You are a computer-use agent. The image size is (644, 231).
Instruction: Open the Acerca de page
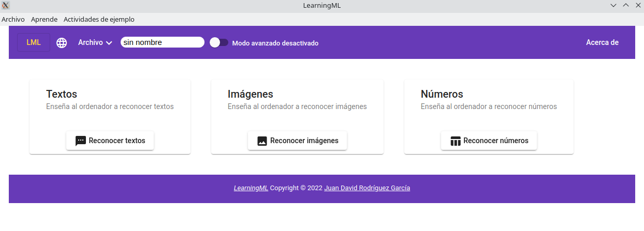click(602, 42)
